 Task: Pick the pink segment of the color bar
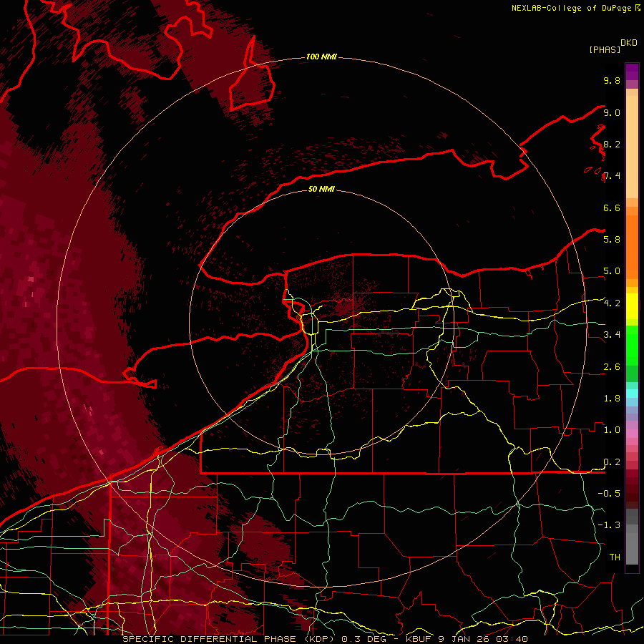(x=632, y=434)
